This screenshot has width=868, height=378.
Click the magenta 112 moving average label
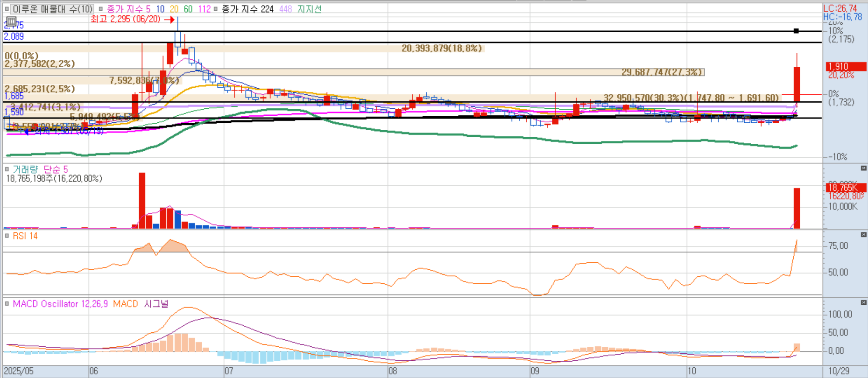[204, 9]
